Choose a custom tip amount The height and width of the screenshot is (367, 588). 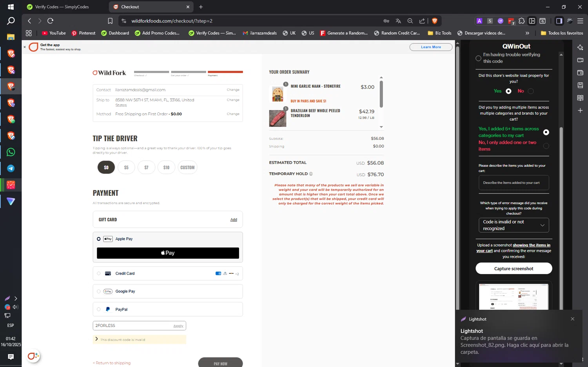[x=187, y=168]
